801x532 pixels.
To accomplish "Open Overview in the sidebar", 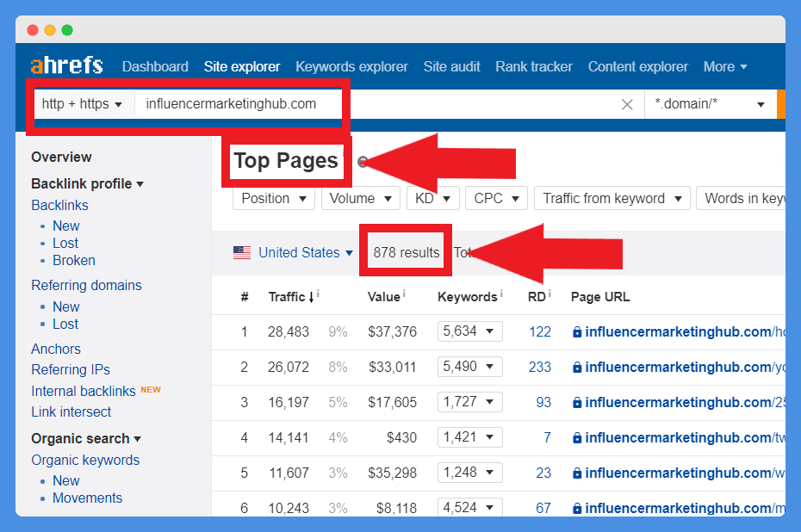I will [61, 157].
